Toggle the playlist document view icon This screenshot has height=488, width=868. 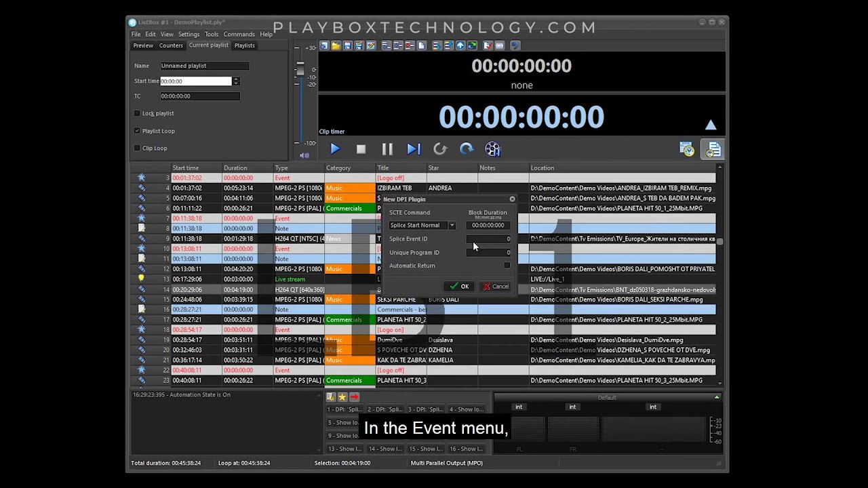[713, 149]
